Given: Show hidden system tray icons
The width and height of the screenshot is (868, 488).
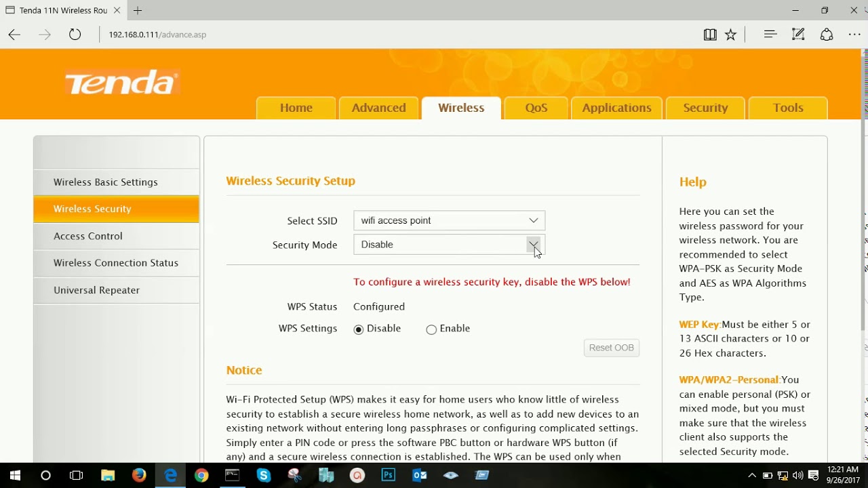Looking at the screenshot, I should [x=751, y=475].
